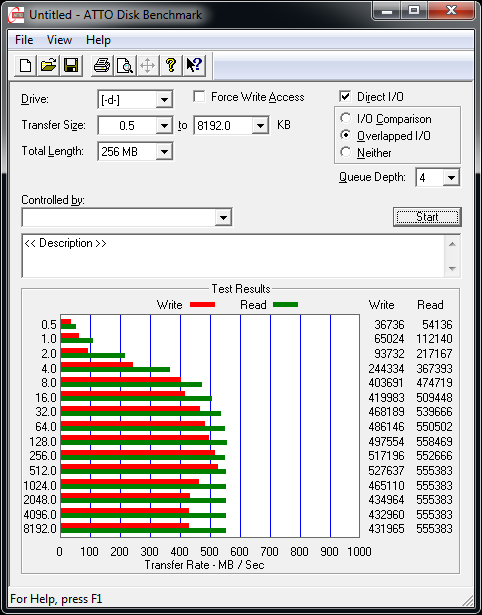The height and width of the screenshot is (615, 482).
Task: Click the Start button
Action: click(x=427, y=217)
